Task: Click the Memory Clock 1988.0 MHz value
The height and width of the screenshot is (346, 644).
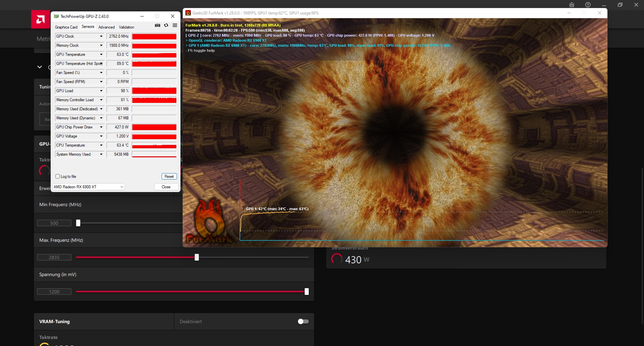Action: pos(118,45)
